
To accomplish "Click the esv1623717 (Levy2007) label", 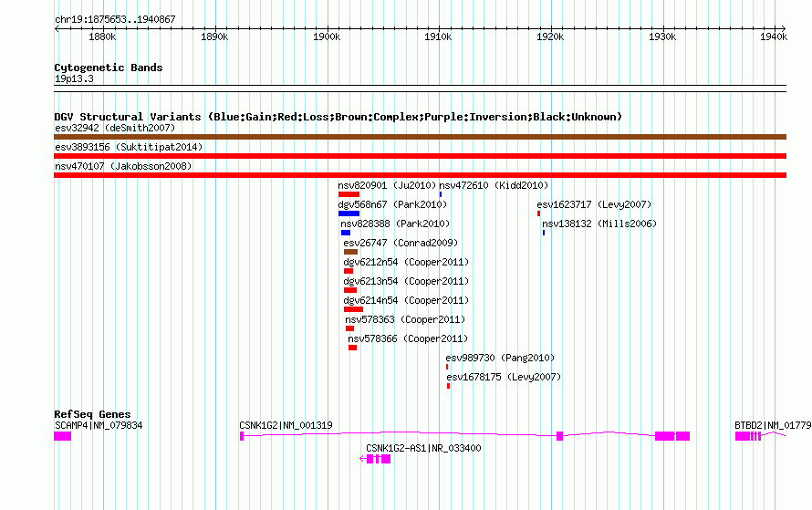I will (595, 204).
